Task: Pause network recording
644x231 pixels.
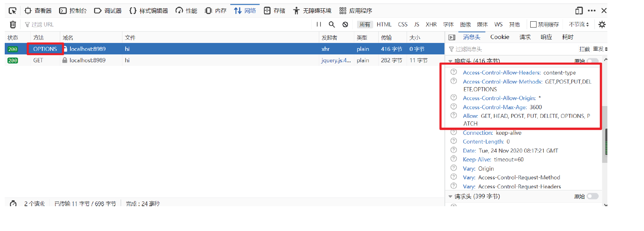Action: point(319,24)
